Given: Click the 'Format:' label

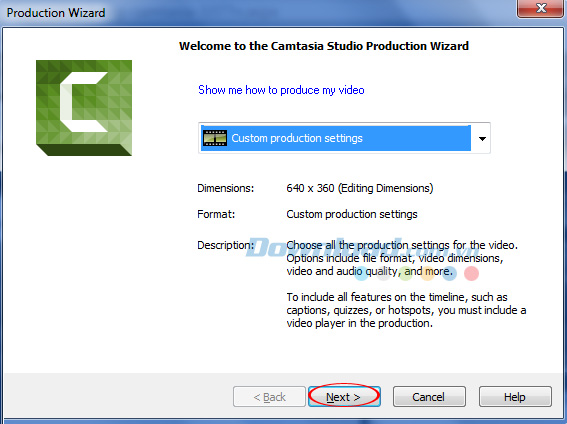Looking at the screenshot, I should pyautogui.click(x=216, y=214).
